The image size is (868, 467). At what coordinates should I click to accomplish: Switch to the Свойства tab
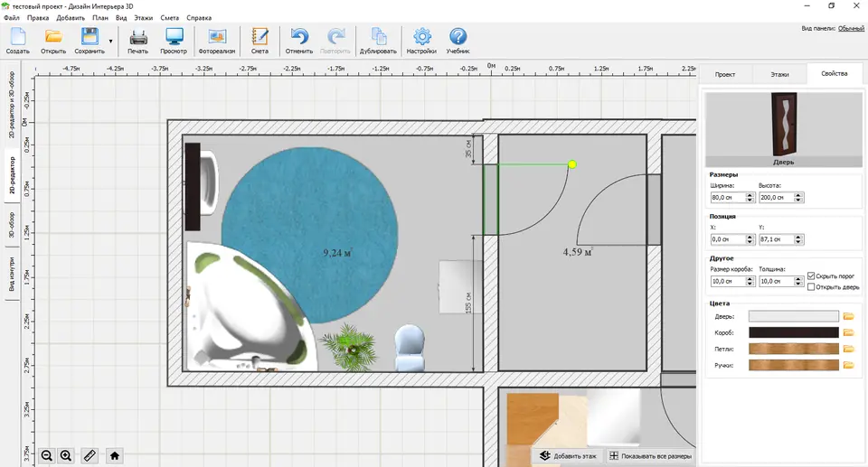pyautogui.click(x=835, y=73)
